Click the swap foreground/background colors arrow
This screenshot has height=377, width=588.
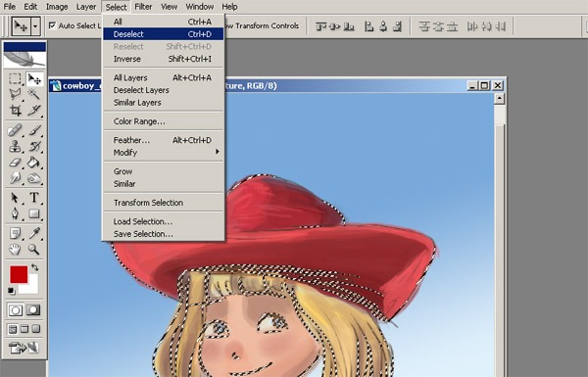pos(35,267)
